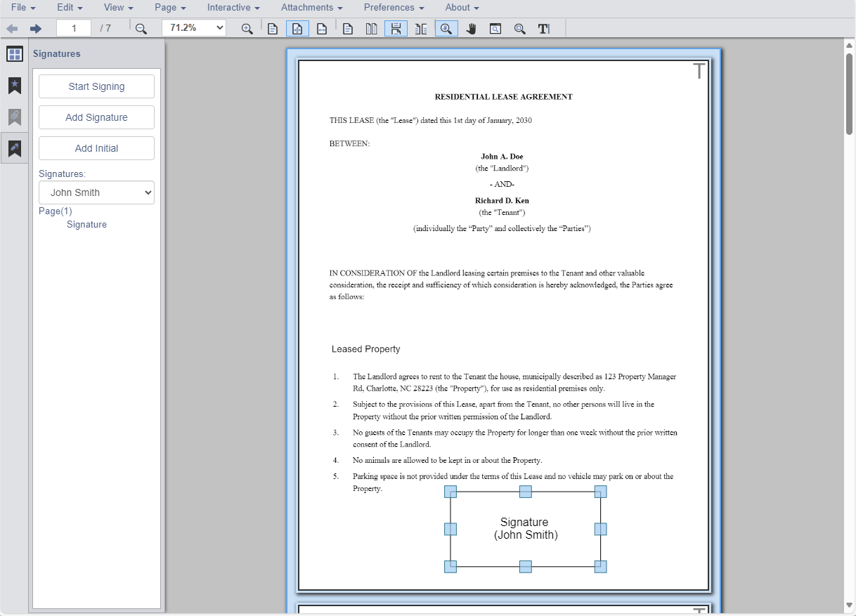
Task: Click the scrollbar down arrow
Action: pos(849,605)
